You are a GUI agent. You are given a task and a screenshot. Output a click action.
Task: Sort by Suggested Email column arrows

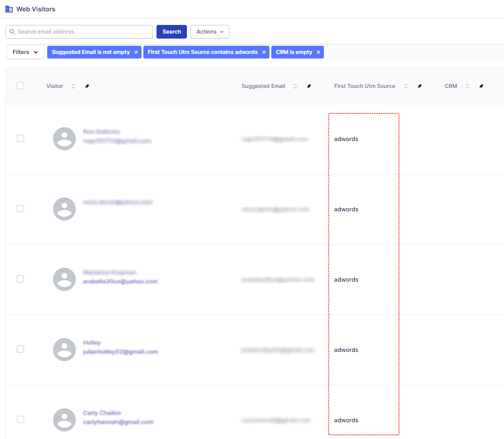pyautogui.click(x=295, y=86)
